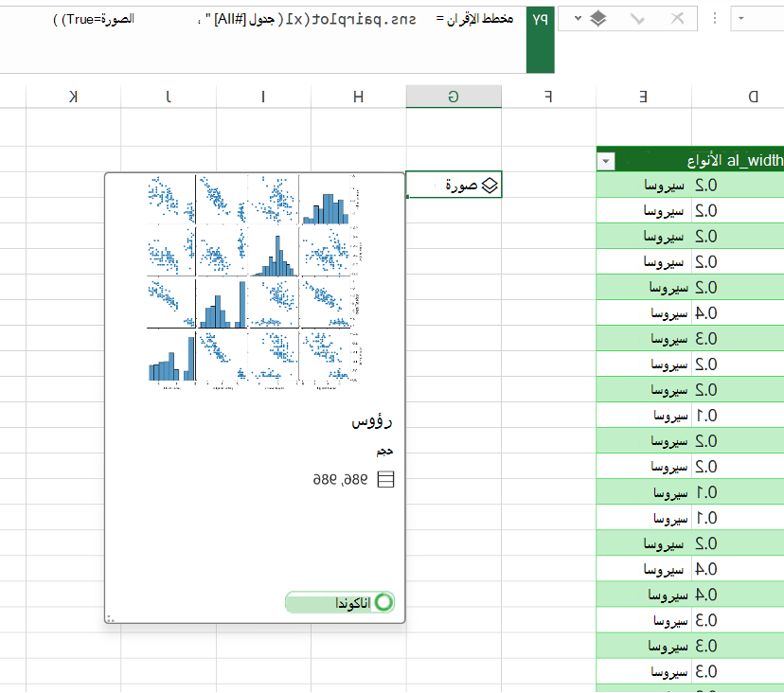This screenshot has width=784, height=693.
Task: Click the حجم label in the card
Action: (384, 452)
